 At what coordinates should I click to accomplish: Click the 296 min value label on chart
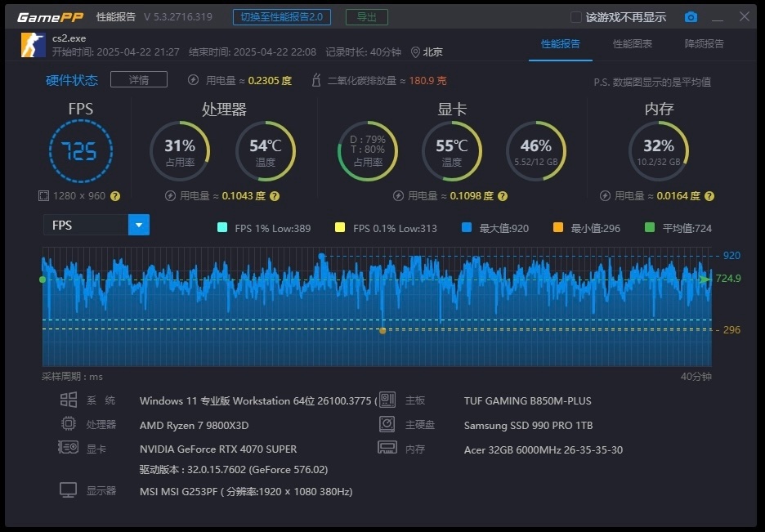[731, 330]
